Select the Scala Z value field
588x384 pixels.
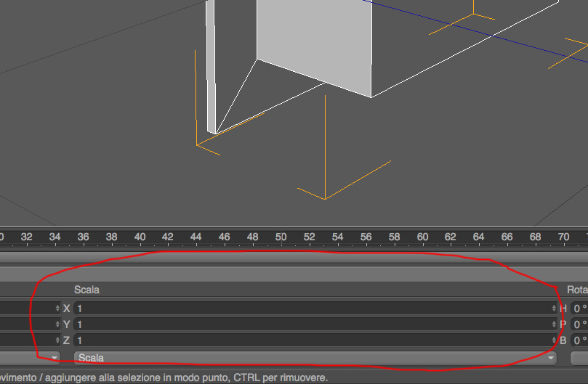315,340
